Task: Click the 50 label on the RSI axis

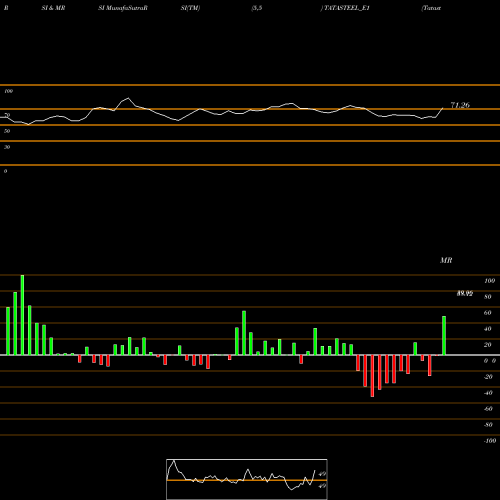Action: [7, 131]
